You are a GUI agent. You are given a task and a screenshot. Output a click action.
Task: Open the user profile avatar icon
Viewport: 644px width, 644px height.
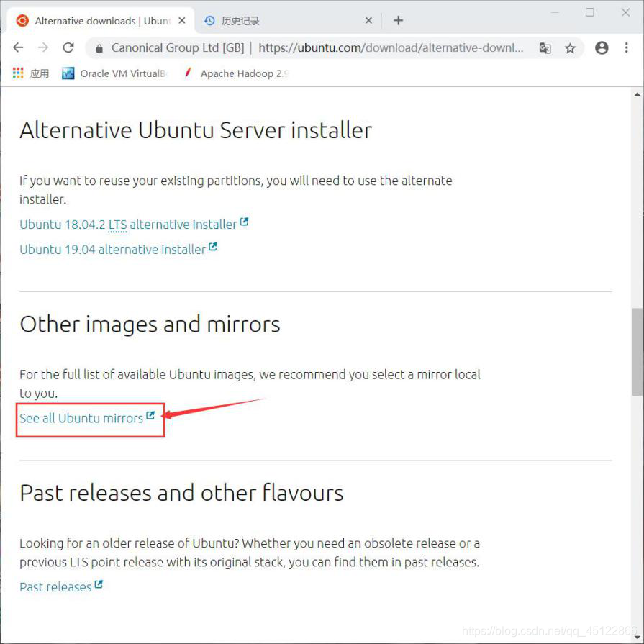[x=602, y=47]
